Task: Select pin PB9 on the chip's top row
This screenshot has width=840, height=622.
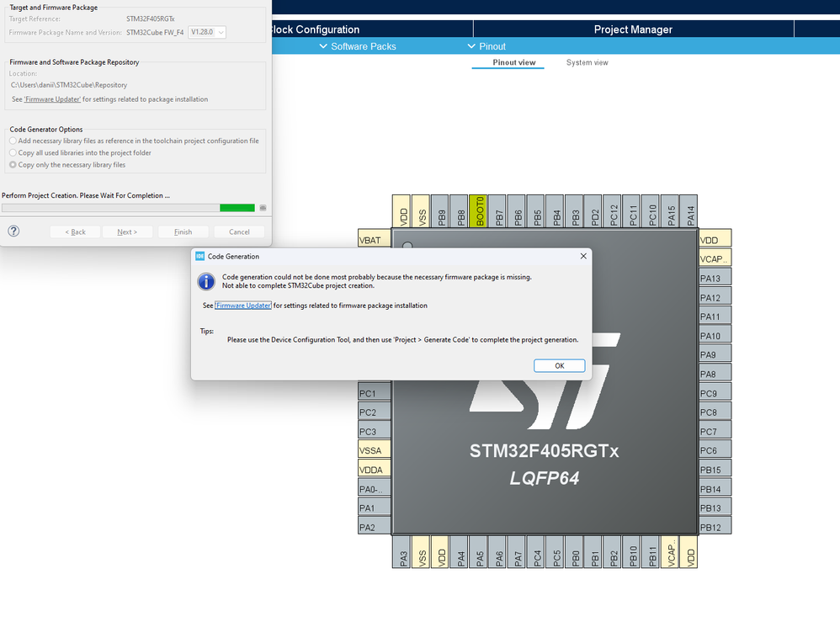Action: (441, 211)
